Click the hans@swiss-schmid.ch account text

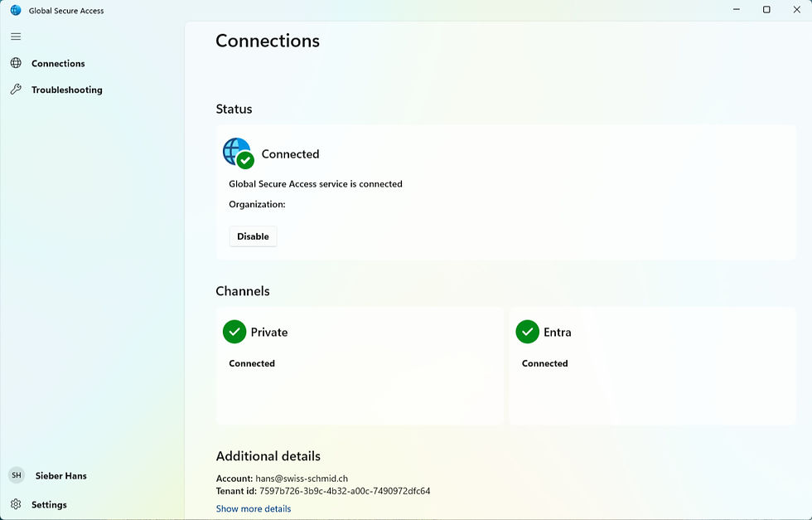coord(302,479)
